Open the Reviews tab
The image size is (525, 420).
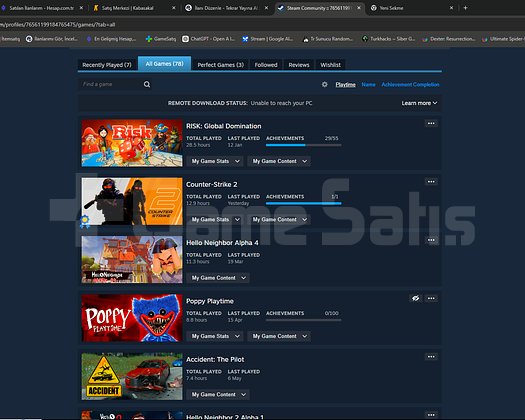click(299, 65)
